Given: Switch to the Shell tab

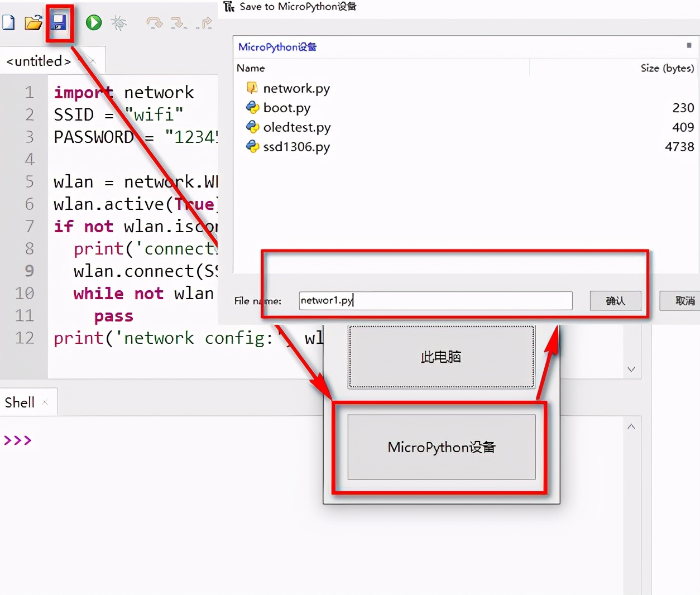Looking at the screenshot, I should (x=20, y=401).
